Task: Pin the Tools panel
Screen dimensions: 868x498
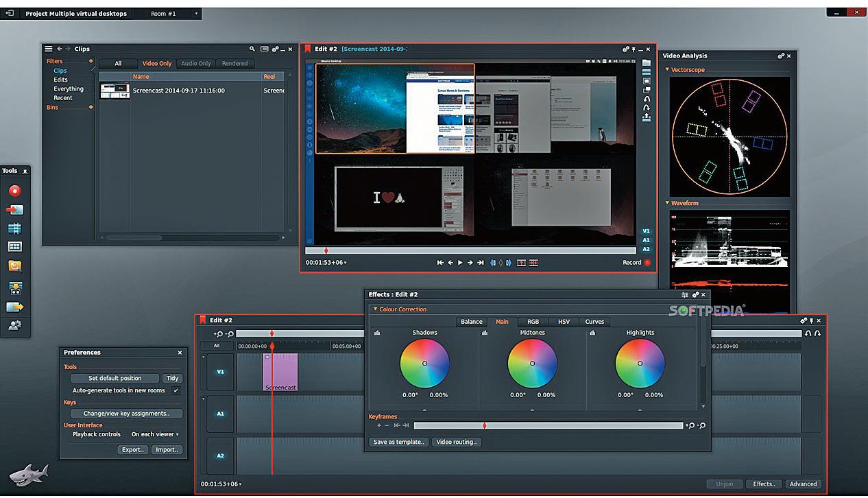Action: click(25, 171)
